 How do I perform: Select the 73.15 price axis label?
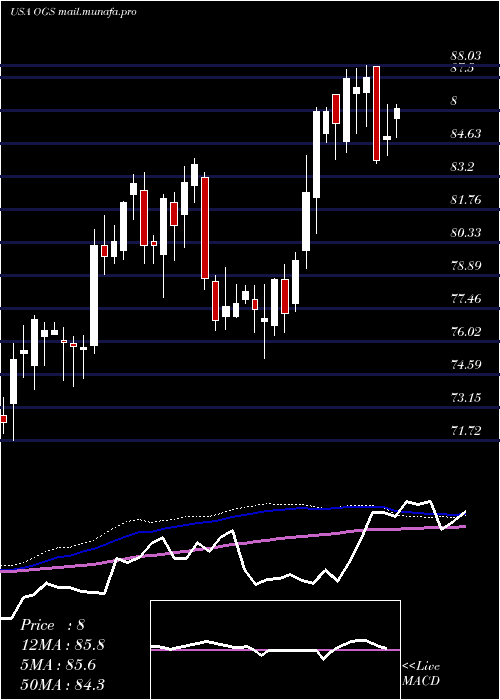pyautogui.click(x=466, y=398)
